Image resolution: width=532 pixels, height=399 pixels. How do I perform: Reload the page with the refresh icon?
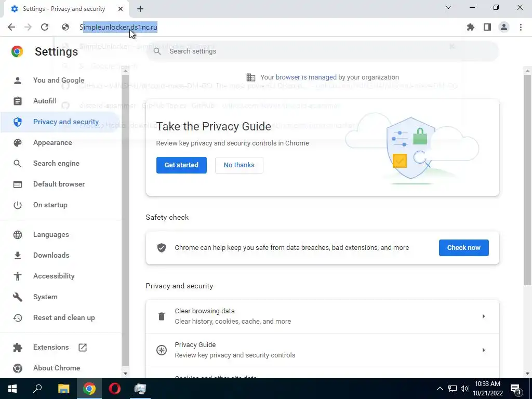[45, 27]
